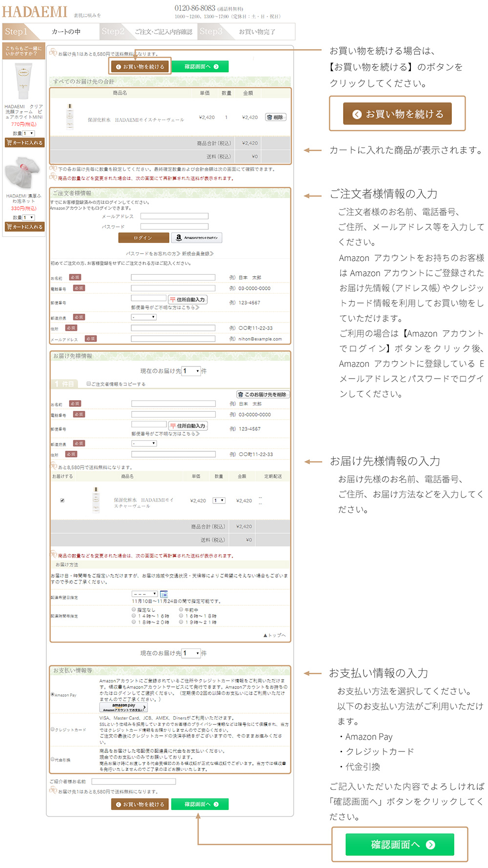Choose 代金引換 payment method
Screen dimensions: 488x868
click(x=53, y=759)
